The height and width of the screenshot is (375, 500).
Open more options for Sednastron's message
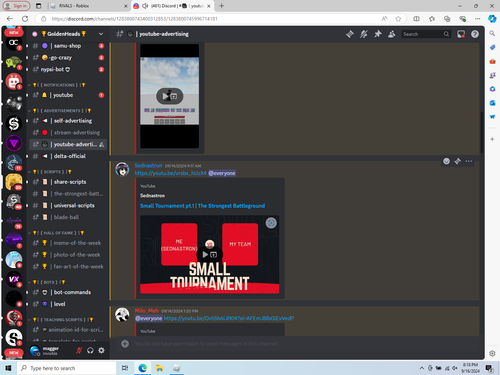coord(469,161)
